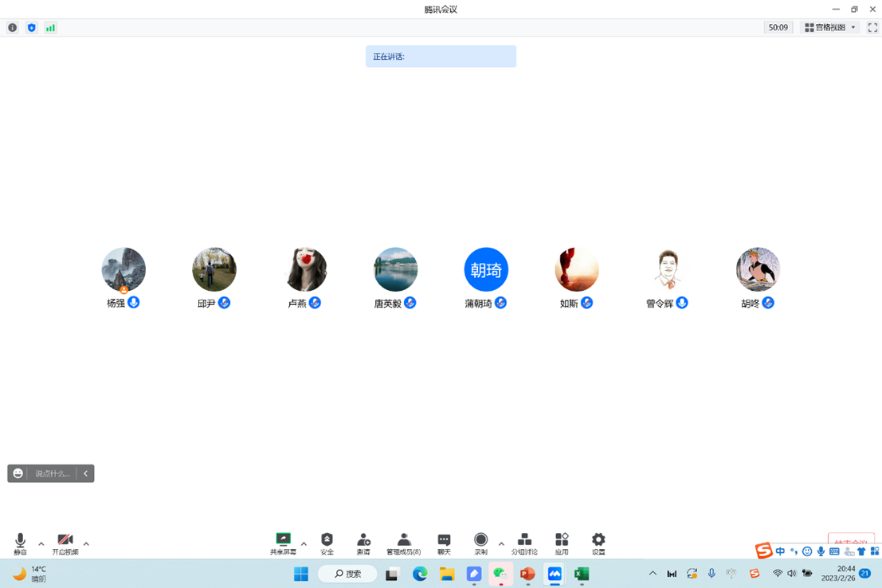
Task: Click the 说点什么 message input box
Action: click(x=53, y=473)
